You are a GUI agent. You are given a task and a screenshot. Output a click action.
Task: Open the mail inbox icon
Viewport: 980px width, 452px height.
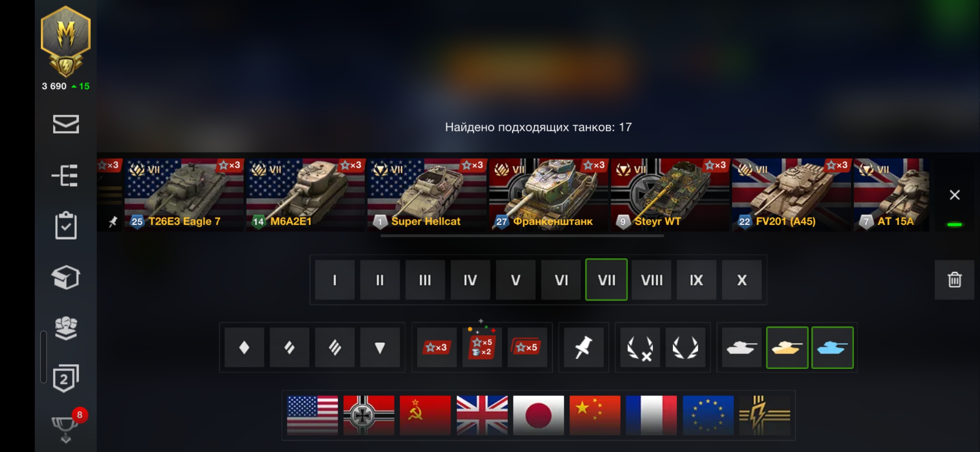pyautogui.click(x=66, y=124)
